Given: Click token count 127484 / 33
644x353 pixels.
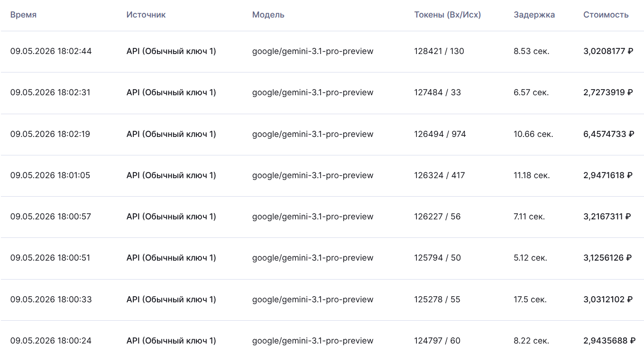Looking at the screenshot, I should pos(438,92).
